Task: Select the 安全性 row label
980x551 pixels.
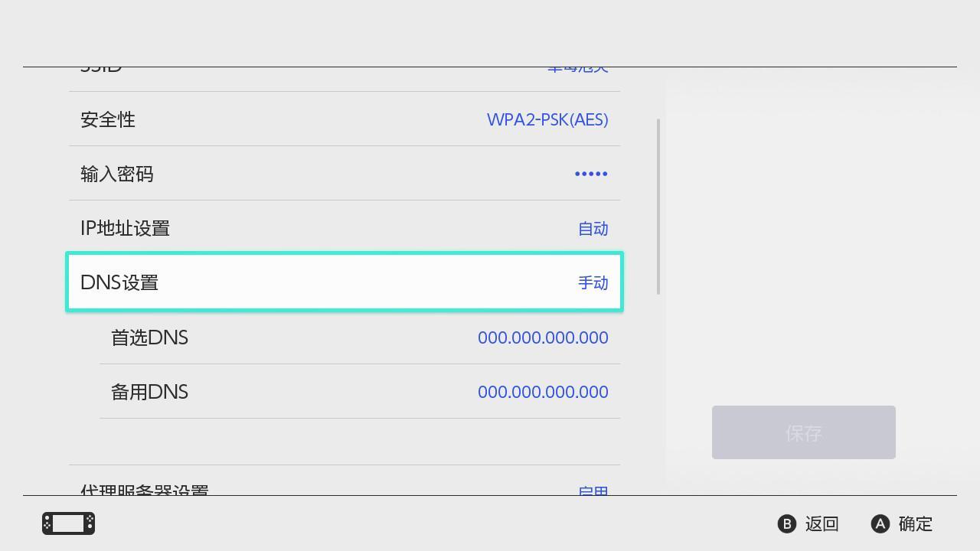Action: (108, 119)
